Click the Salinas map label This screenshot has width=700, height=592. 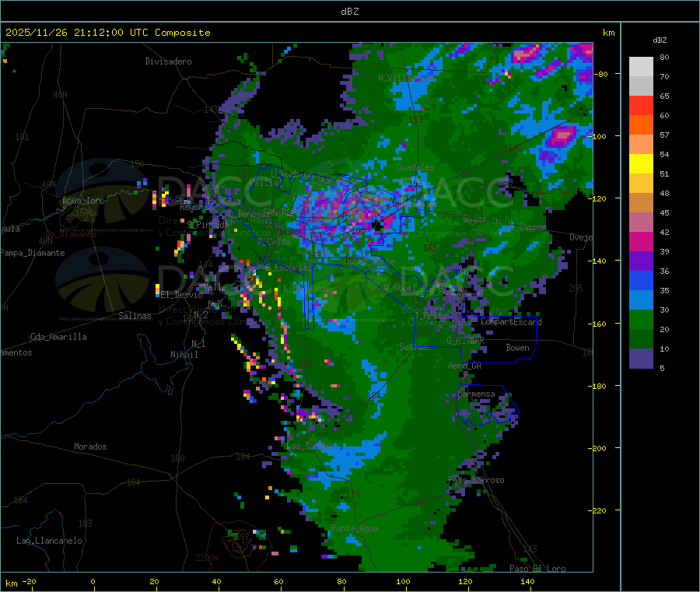(x=135, y=316)
